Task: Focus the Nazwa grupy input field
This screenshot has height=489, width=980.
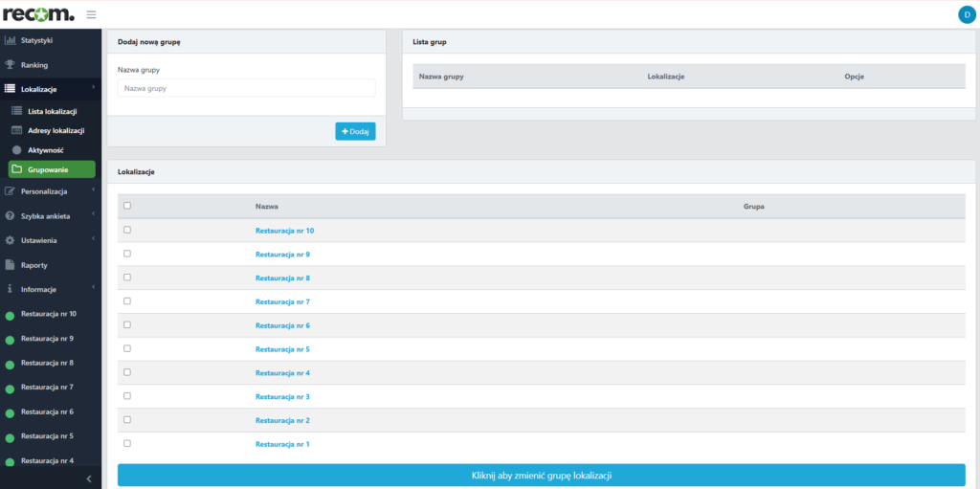Action: pos(246,88)
